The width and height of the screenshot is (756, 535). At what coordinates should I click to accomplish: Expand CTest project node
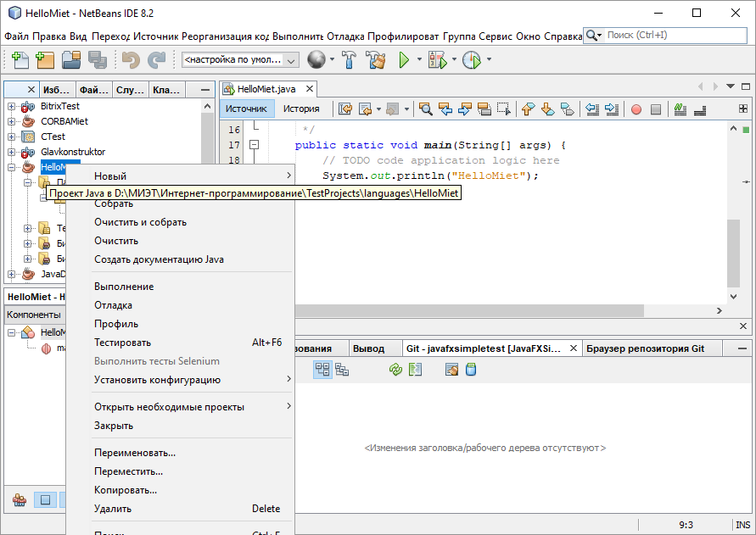(x=11, y=137)
